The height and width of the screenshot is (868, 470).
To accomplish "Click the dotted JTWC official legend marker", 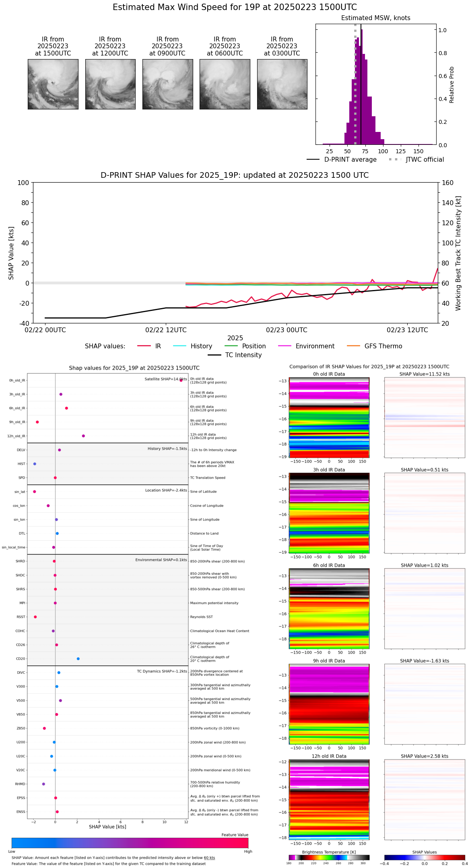I will pos(395,159).
